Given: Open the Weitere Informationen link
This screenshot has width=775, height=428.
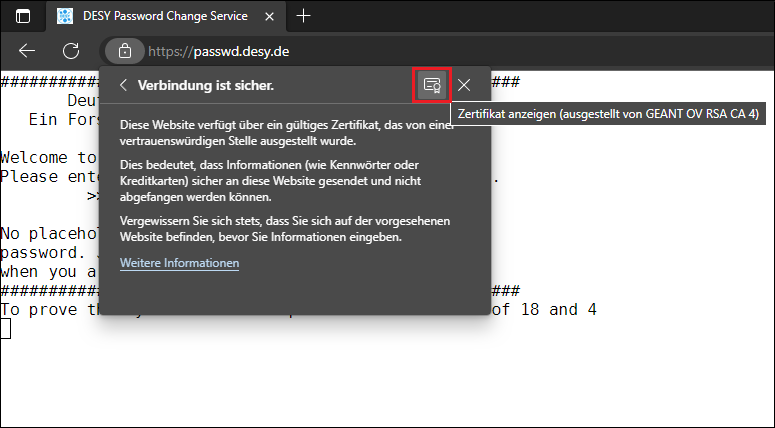Looking at the screenshot, I should (x=179, y=263).
